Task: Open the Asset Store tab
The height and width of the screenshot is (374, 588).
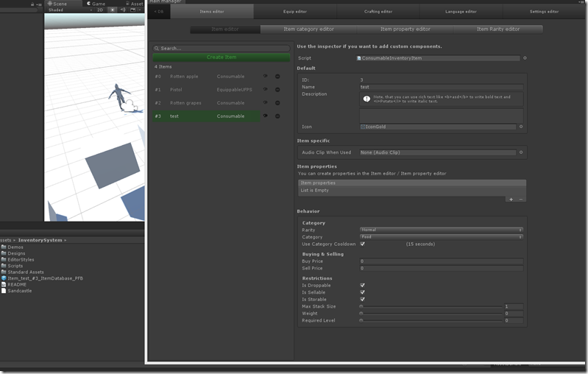Action: (x=135, y=4)
